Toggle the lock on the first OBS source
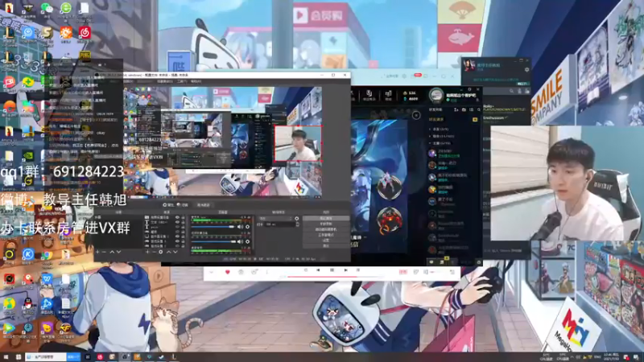This screenshot has height=362, width=644. coord(184,217)
